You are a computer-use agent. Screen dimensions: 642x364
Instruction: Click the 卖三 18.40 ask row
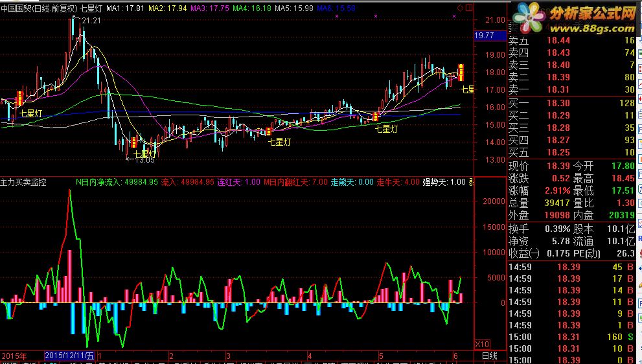571,65
